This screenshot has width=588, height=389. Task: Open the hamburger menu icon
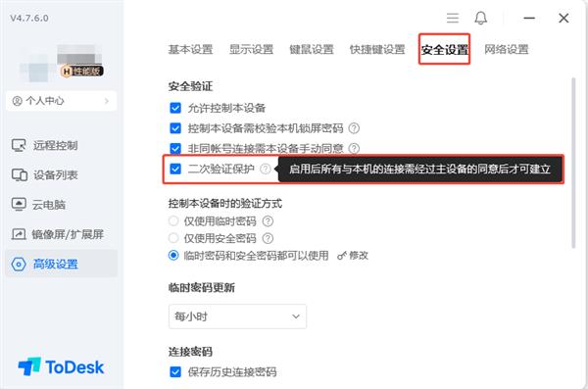pos(453,18)
